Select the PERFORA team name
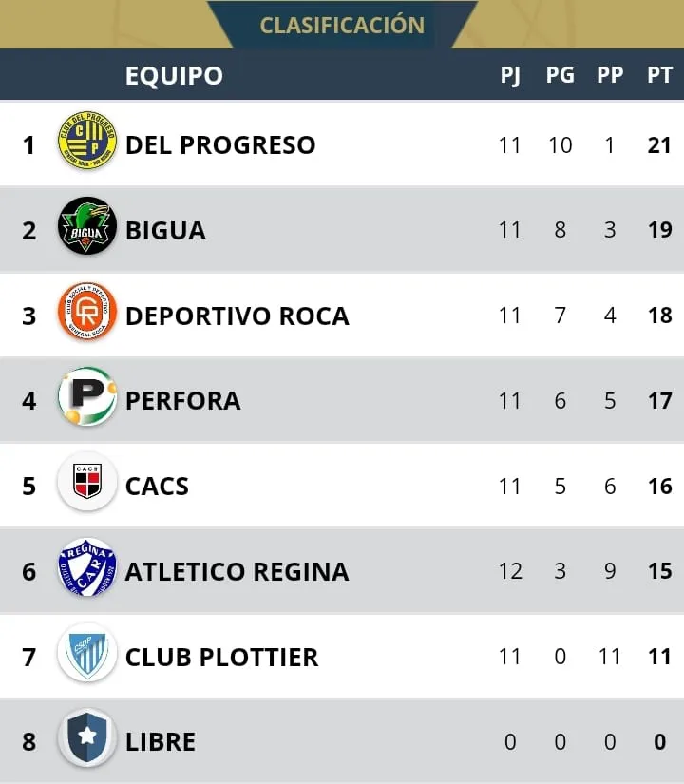Viewport: 684px width, 784px height. [182, 401]
